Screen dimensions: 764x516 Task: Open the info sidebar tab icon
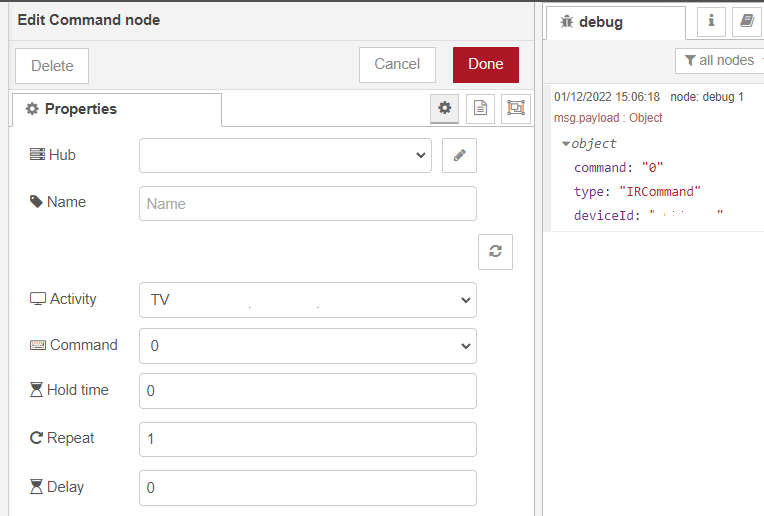tap(711, 21)
